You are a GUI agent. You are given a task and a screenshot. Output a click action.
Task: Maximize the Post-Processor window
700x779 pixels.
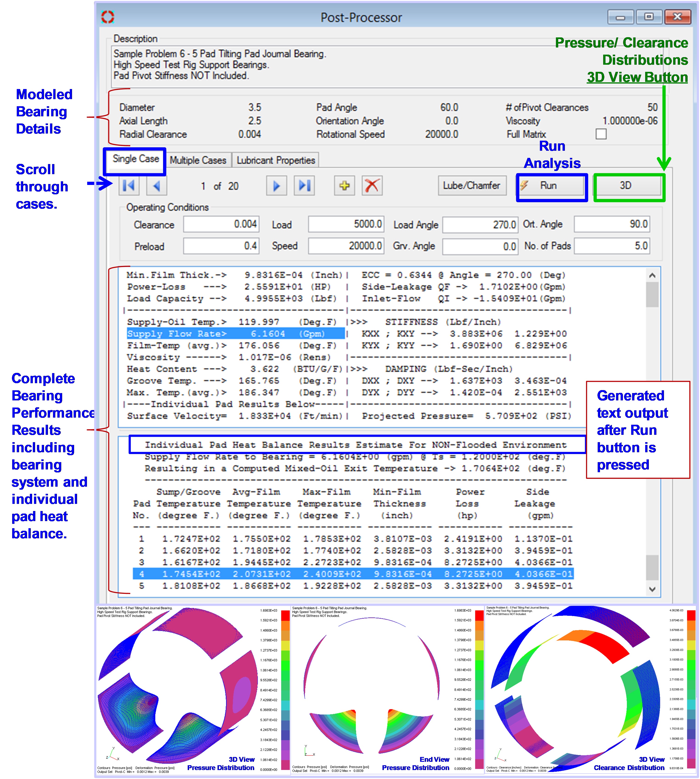pyautogui.click(x=648, y=17)
